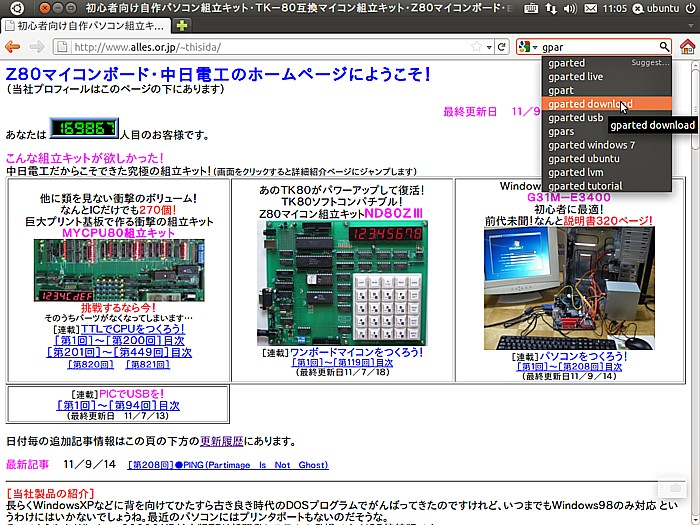
Task: Open the search engine selector dropdown
Action: point(528,47)
